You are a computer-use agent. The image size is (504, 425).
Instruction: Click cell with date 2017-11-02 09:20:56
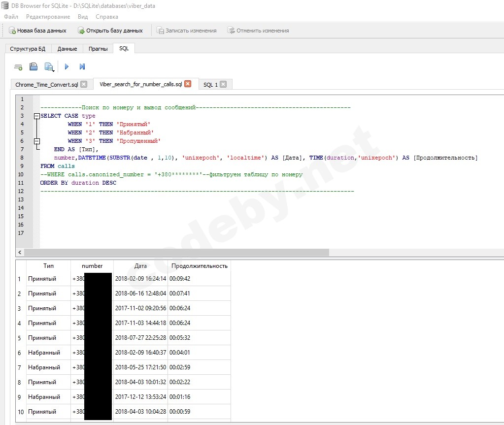(140, 308)
